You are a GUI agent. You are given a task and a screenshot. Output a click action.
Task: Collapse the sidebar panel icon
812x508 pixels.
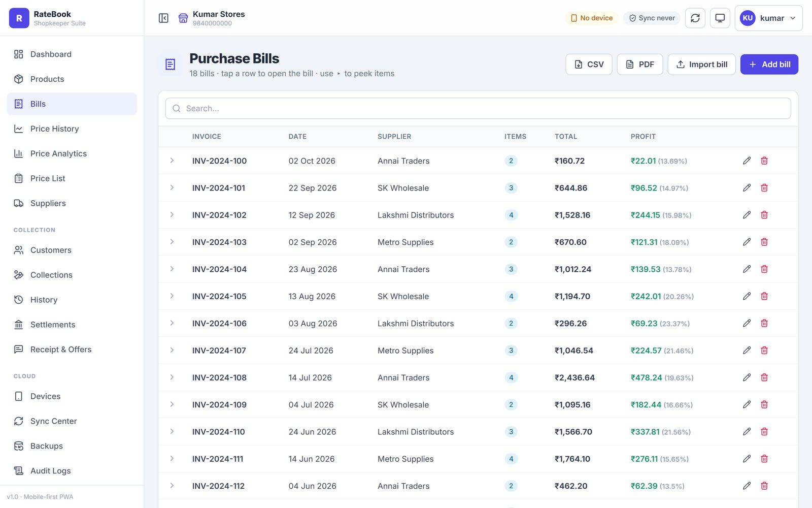pos(163,18)
